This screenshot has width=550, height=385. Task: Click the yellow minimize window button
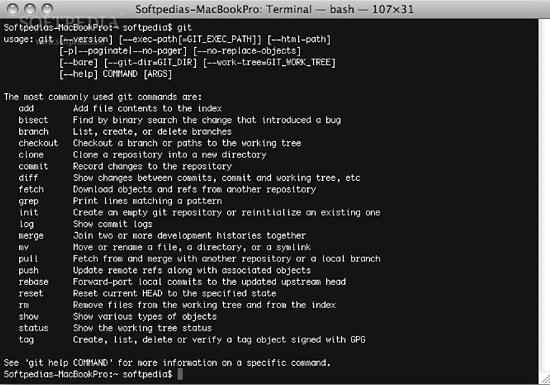[x=30, y=9]
